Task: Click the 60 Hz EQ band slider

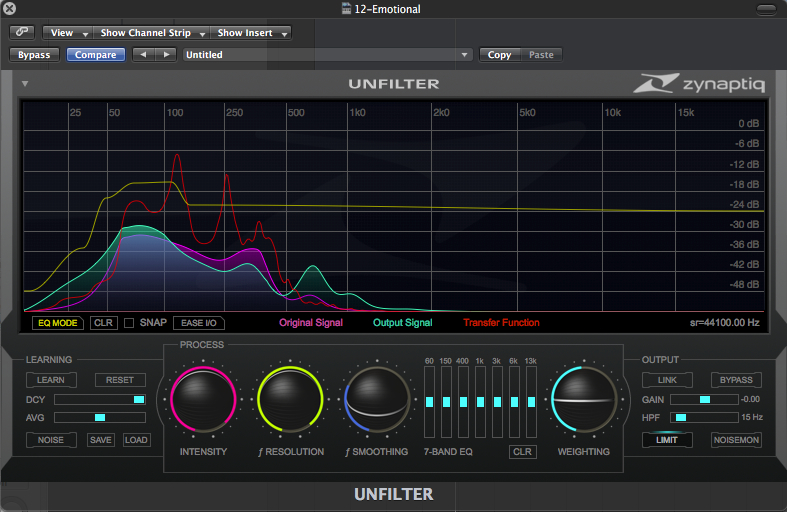Action: pos(430,402)
